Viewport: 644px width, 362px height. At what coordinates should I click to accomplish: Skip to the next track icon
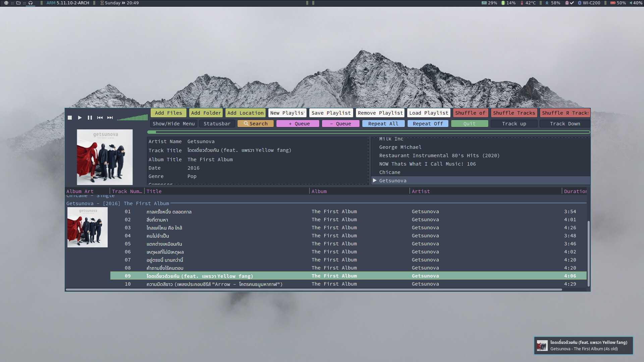110,118
